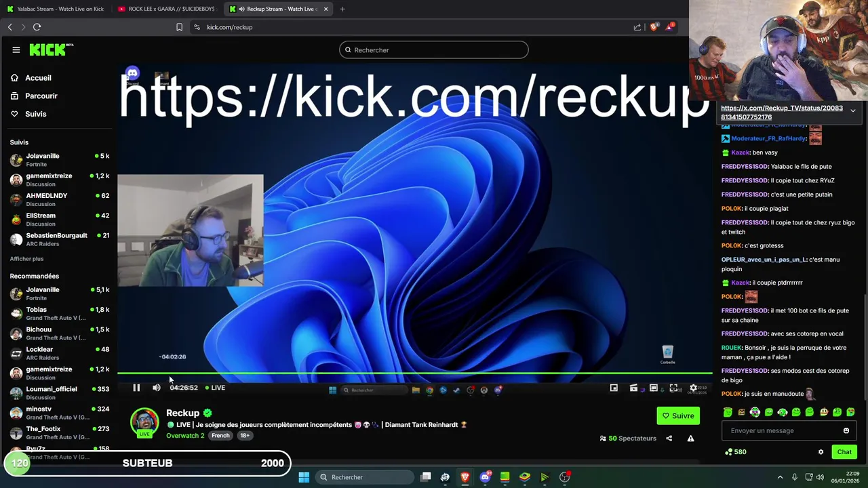Viewport: 868px width, 488px height.
Task: Go to Accueil in the sidebar
Action: 31,78
